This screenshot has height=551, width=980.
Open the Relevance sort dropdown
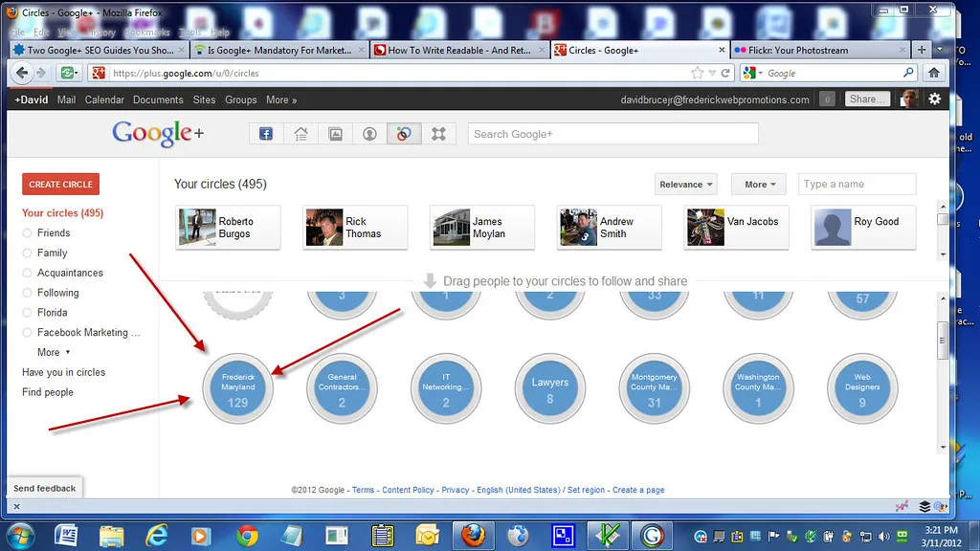[x=685, y=185]
